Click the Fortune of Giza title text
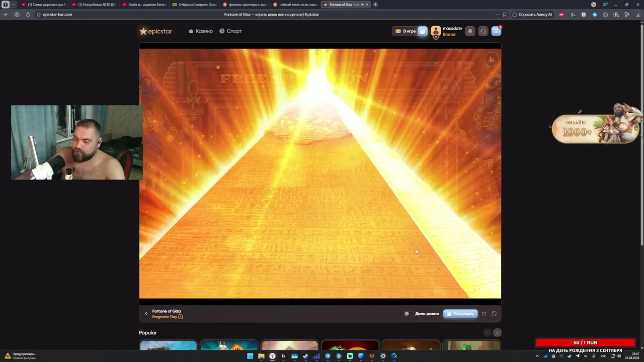Image resolution: width=644 pixels, height=362 pixels. tap(167, 311)
